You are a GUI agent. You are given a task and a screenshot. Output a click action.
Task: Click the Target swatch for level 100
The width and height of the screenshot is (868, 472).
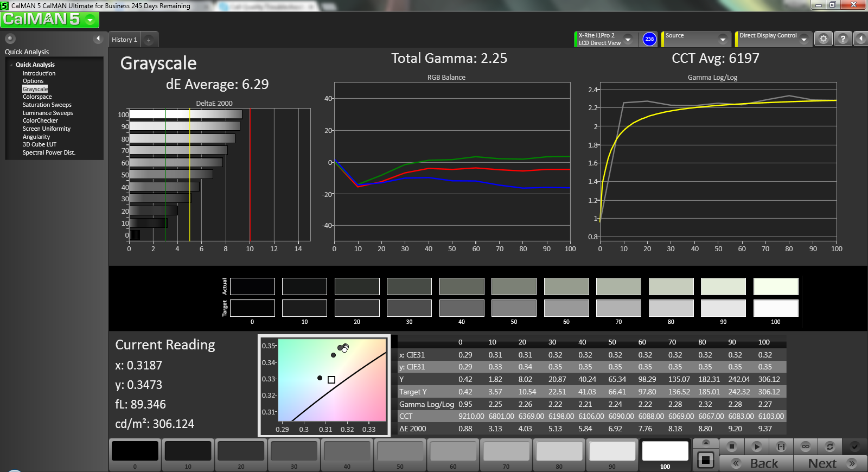pos(776,308)
